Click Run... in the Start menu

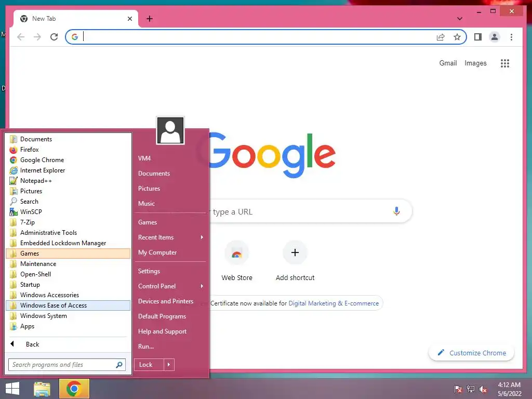[x=146, y=347]
